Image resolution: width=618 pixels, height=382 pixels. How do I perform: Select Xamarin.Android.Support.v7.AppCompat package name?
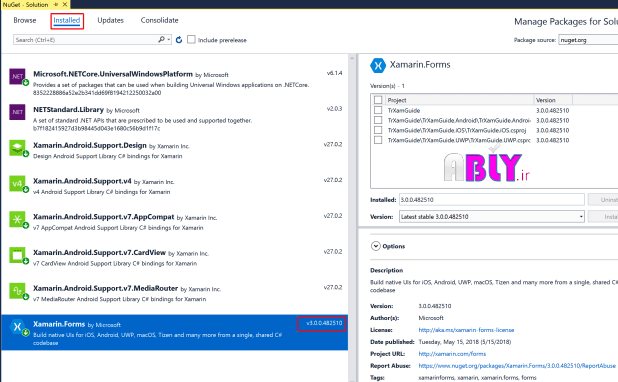[104, 217]
